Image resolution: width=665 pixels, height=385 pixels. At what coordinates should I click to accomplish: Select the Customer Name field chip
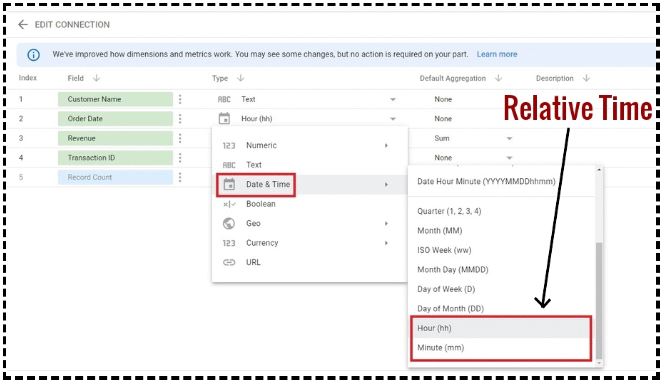[115, 99]
